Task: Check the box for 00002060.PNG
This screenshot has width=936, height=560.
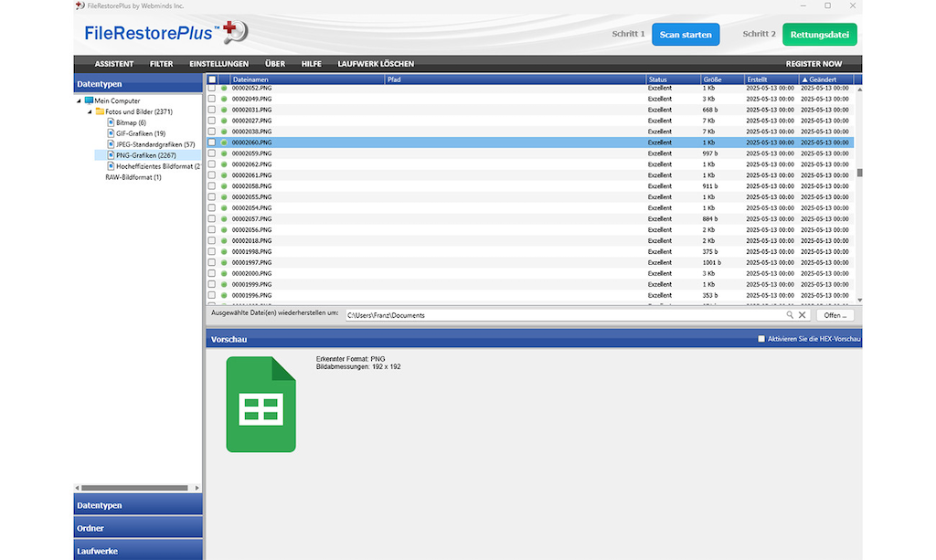Action: pyautogui.click(x=212, y=143)
